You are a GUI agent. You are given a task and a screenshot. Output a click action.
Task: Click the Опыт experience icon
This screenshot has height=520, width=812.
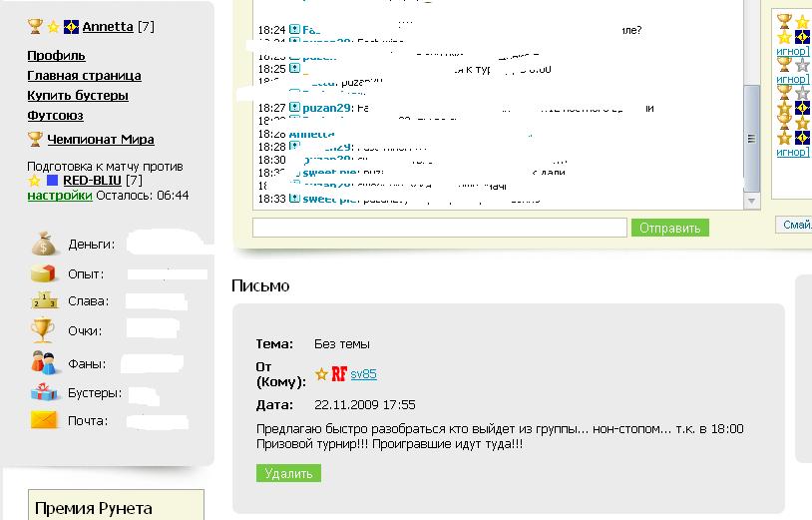pos(45,273)
